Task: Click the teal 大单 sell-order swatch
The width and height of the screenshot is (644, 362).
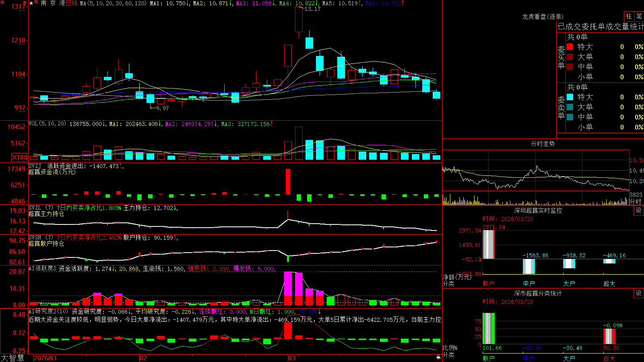Action: click(x=570, y=107)
